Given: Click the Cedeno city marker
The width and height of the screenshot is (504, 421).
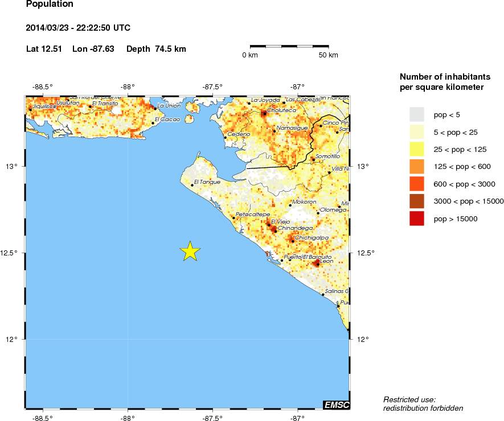Looking at the screenshot, I should (226, 137).
